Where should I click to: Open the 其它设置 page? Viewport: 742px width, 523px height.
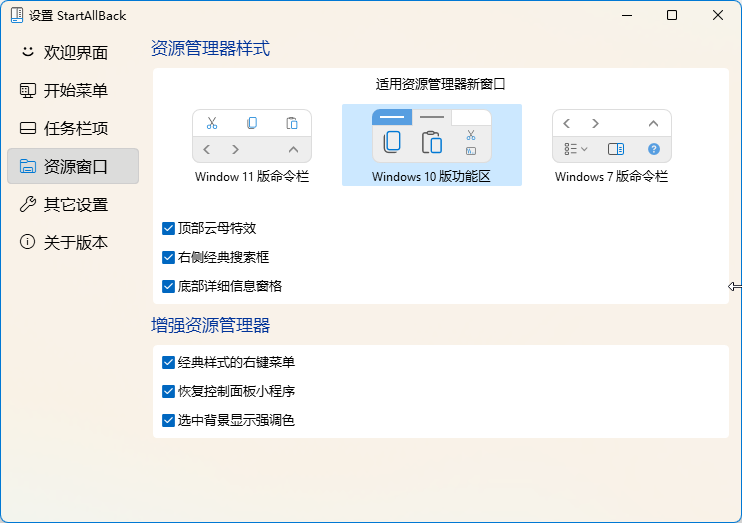click(x=73, y=204)
